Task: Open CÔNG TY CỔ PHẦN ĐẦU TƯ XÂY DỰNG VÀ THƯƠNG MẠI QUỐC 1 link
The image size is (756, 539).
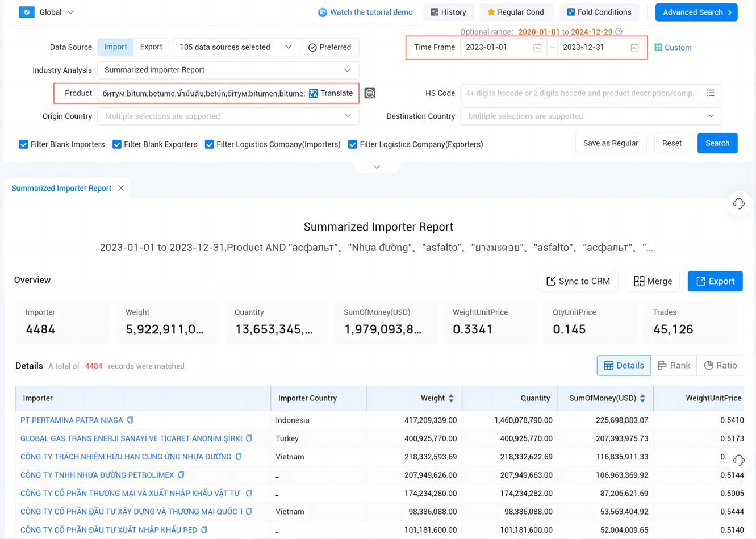Action: (132, 512)
